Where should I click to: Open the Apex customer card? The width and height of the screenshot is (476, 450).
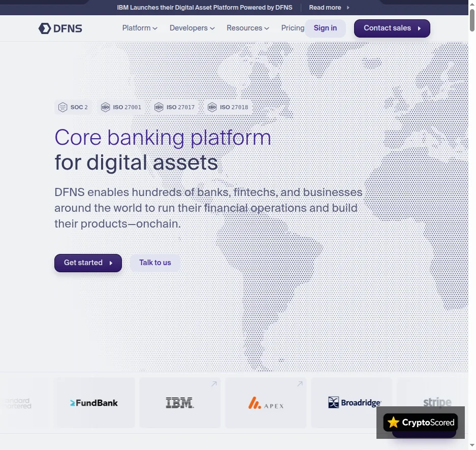pyautogui.click(x=266, y=403)
